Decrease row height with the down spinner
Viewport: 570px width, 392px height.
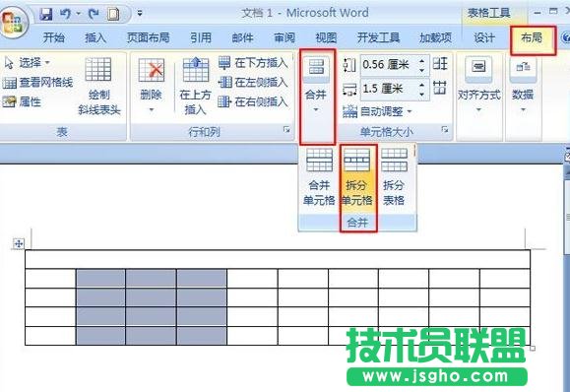tap(422, 70)
